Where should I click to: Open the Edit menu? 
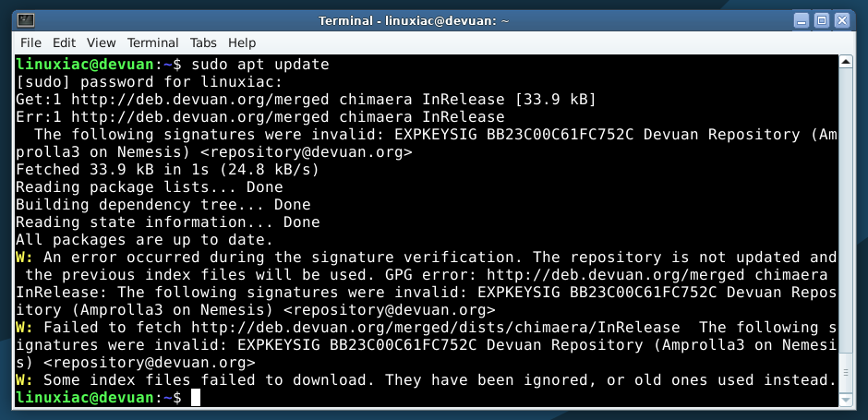click(x=65, y=42)
